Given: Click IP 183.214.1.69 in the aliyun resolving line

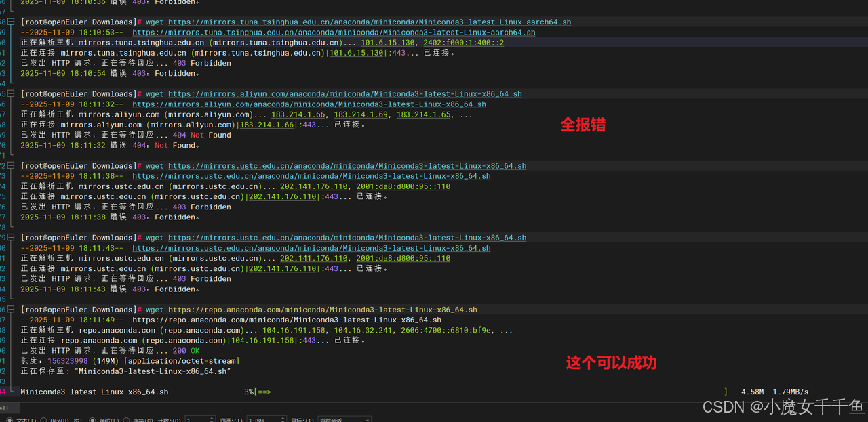Looking at the screenshot, I should point(361,114).
